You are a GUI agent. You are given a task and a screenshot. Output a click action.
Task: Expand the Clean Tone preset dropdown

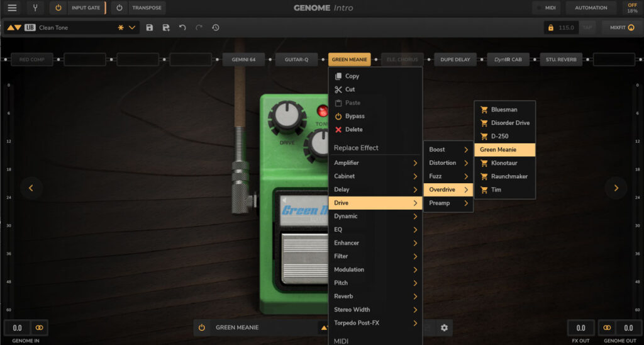(132, 28)
